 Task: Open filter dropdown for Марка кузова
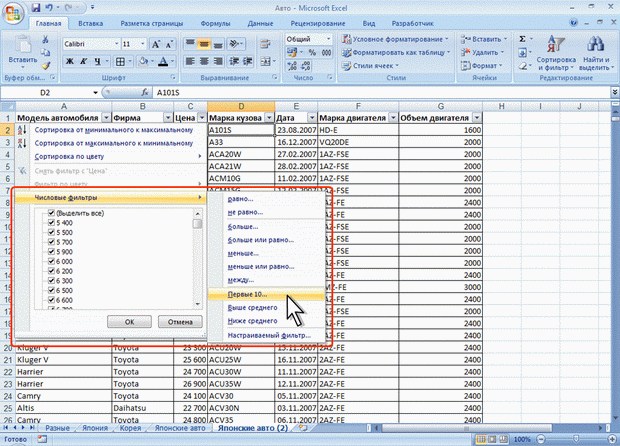click(269, 118)
